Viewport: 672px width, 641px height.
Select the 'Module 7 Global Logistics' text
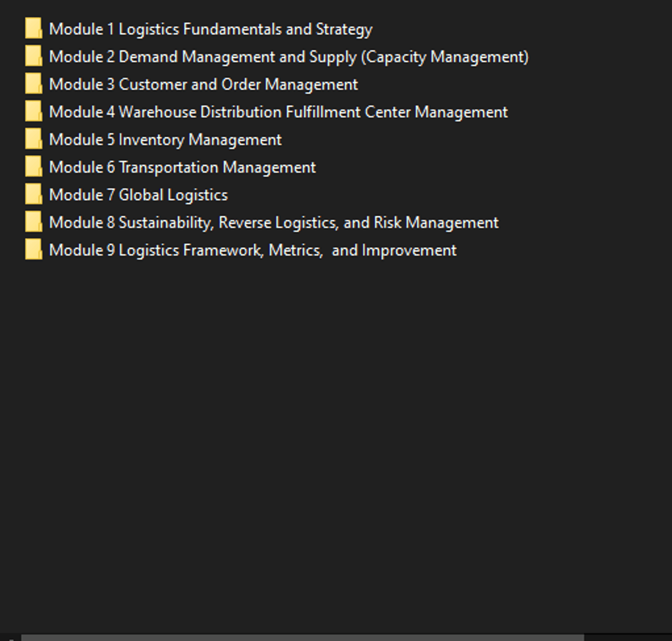[138, 195]
